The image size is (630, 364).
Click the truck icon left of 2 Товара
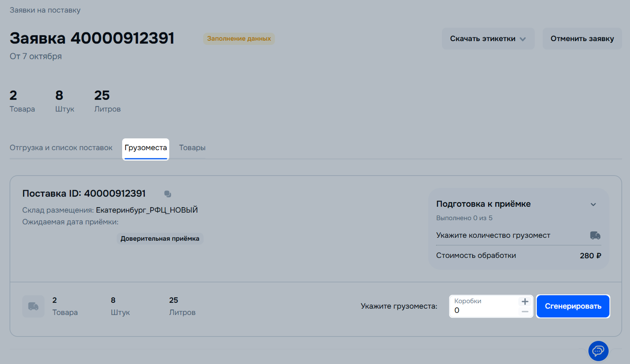click(33, 307)
